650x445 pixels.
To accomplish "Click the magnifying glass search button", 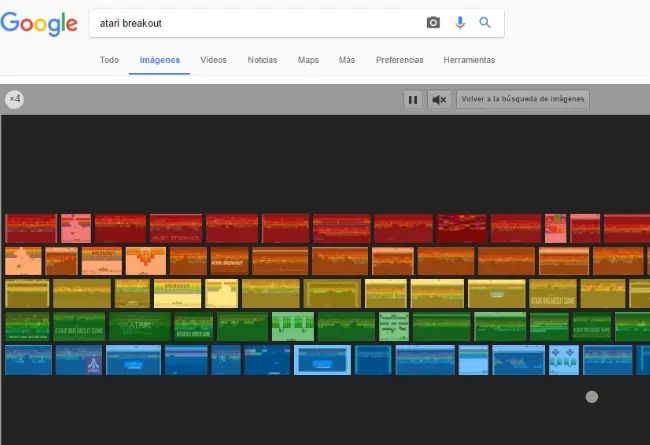I will [x=485, y=22].
